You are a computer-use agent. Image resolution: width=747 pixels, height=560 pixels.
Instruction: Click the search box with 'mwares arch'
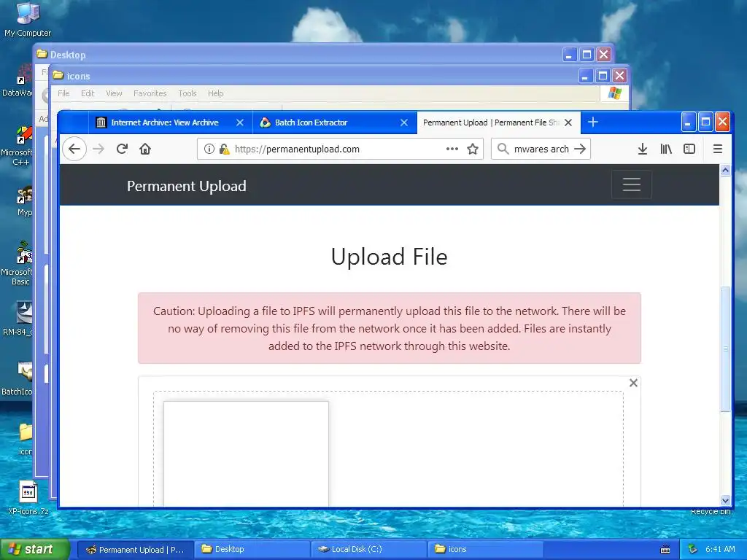click(541, 149)
